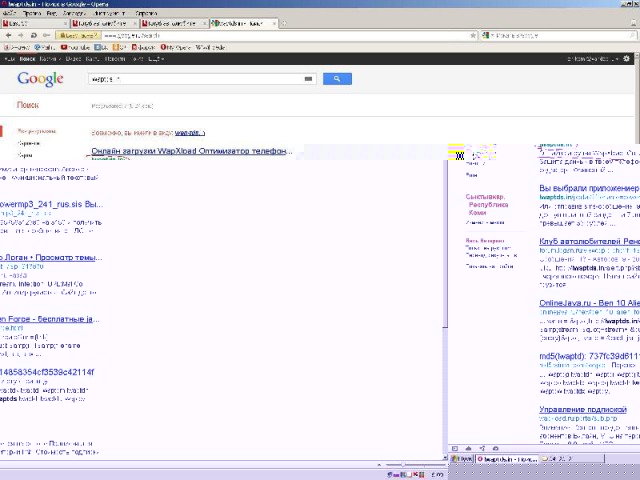Open the Файл menu
This screenshot has width=640, height=480.
click(9, 13)
